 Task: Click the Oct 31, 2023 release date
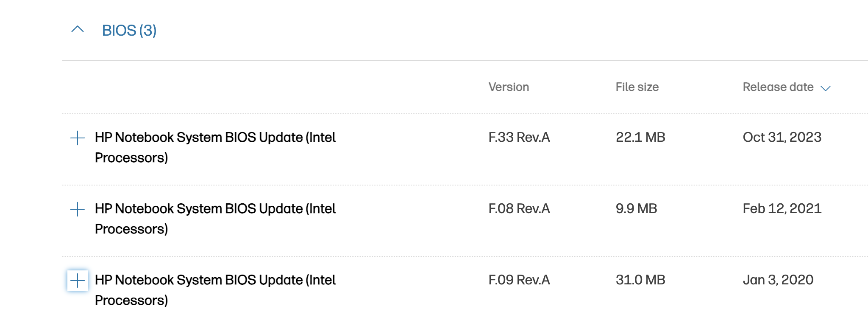click(x=782, y=137)
